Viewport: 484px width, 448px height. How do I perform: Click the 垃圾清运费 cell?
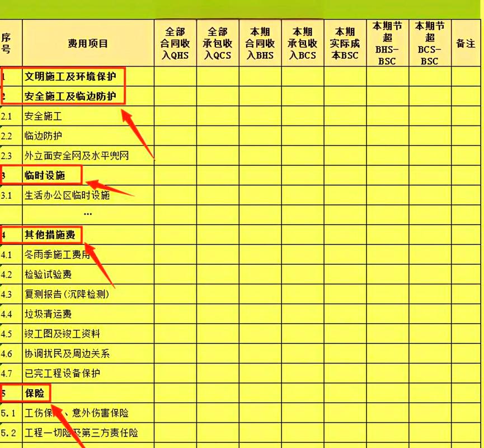coord(88,314)
